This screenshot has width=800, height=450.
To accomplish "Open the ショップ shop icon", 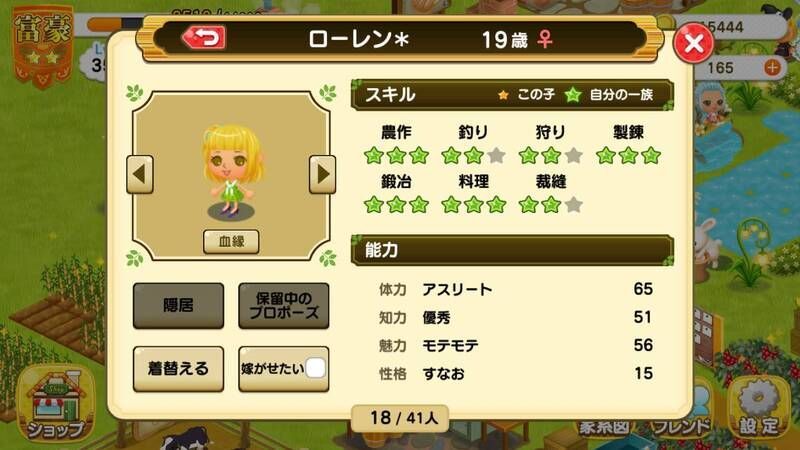I will pyautogui.click(x=55, y=405).
